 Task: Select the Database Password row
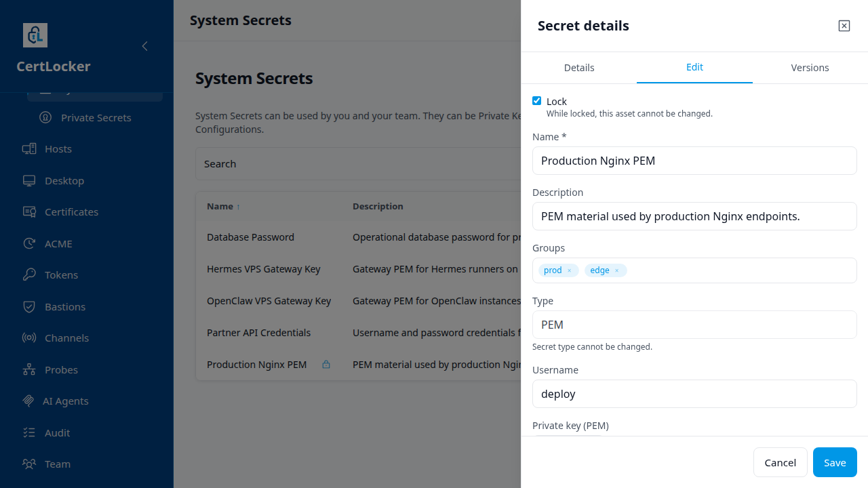(358, 237)
